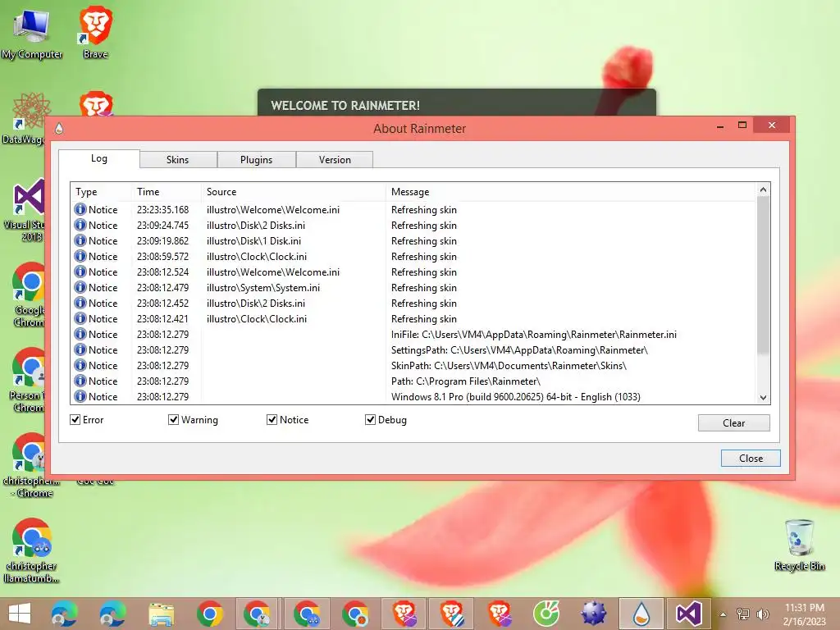Image resolution: width=840 pixels, height=630 pixels.
Task: Click the info icon of the 23:08:12.524 row
Action: point(80,272)
